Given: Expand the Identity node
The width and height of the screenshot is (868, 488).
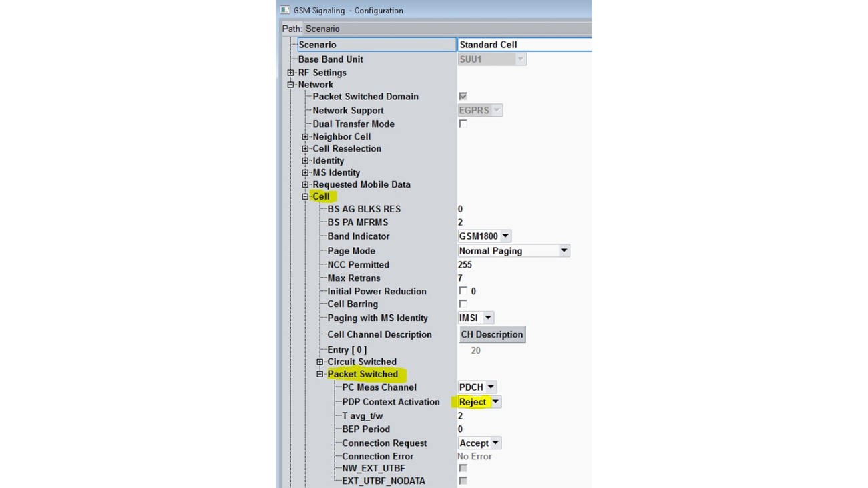Looking at the screenshot, I should point(305,160).
